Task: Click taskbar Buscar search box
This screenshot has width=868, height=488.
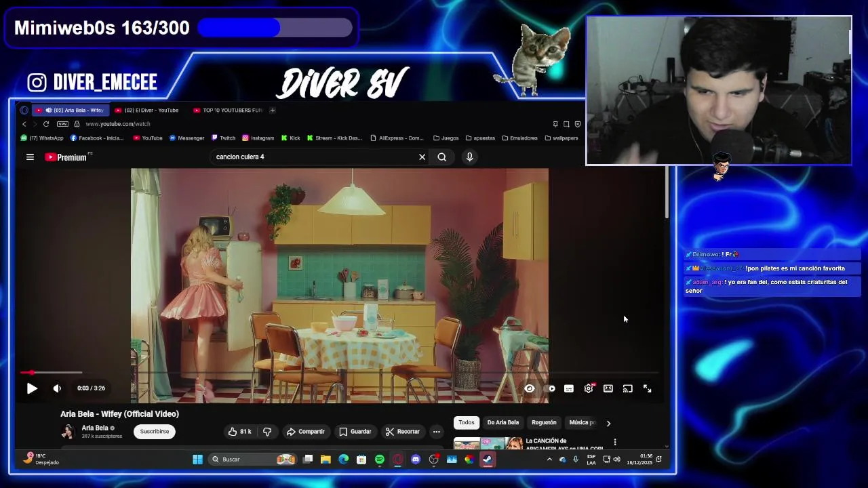Action: pyautogui.click(x=252, y=459)
